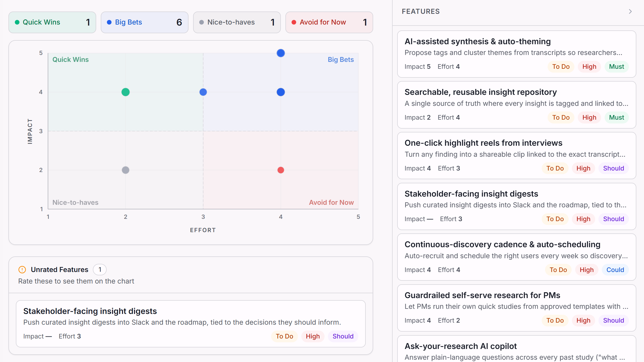Click High tag on Continuous-discovery card
Viewport: 644px width, 362px height.
[x=587, y=270]
